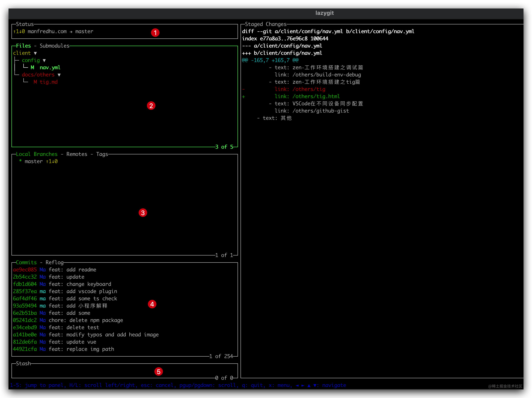Open the Tags tab
The height and width of the screenshot is (398, 532).
(x=102, y=154)
